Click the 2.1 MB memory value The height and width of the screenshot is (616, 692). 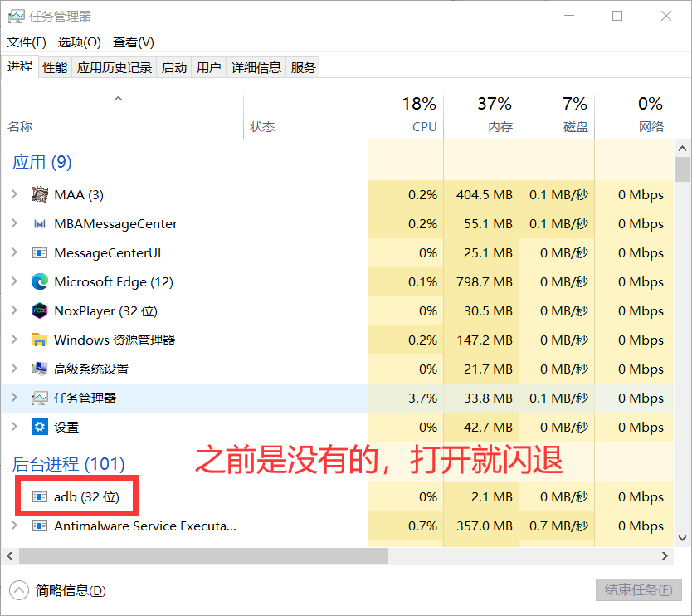coord(492,496)
